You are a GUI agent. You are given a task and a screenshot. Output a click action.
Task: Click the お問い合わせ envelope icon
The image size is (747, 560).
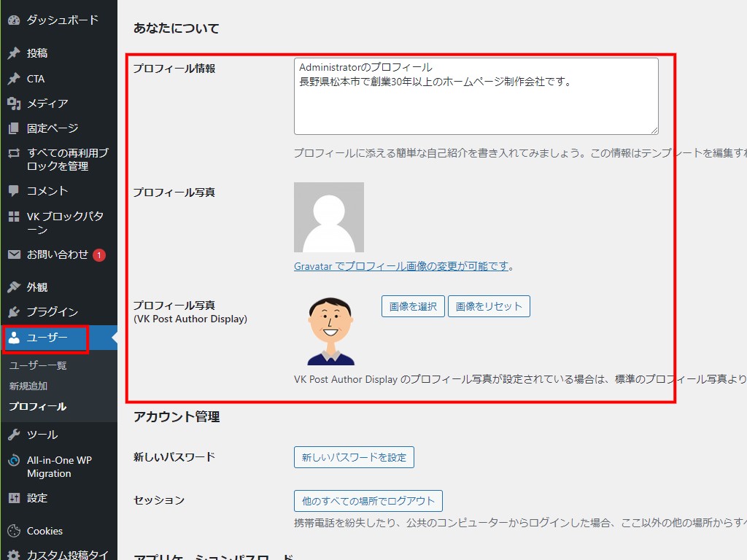coord(14,255)
